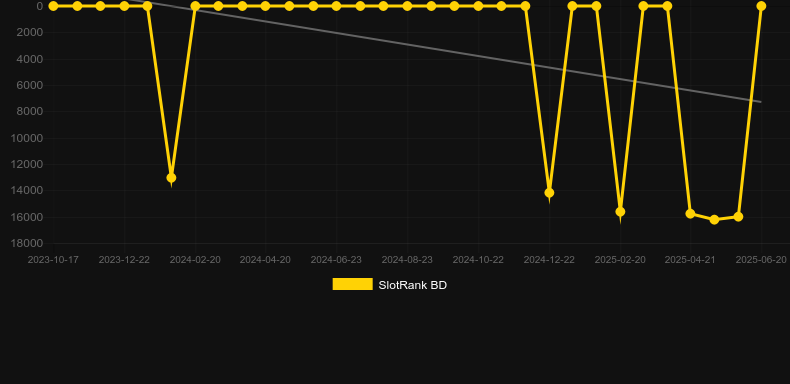
Task: Click the 2024-04-20 x-axis date label
Action: click(x=265, y=260)
